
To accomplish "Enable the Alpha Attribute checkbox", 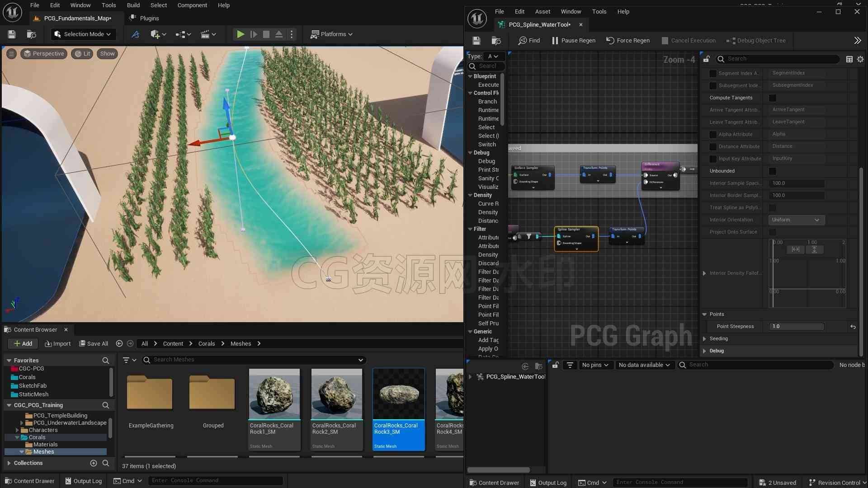I will [x=713, y=135].
